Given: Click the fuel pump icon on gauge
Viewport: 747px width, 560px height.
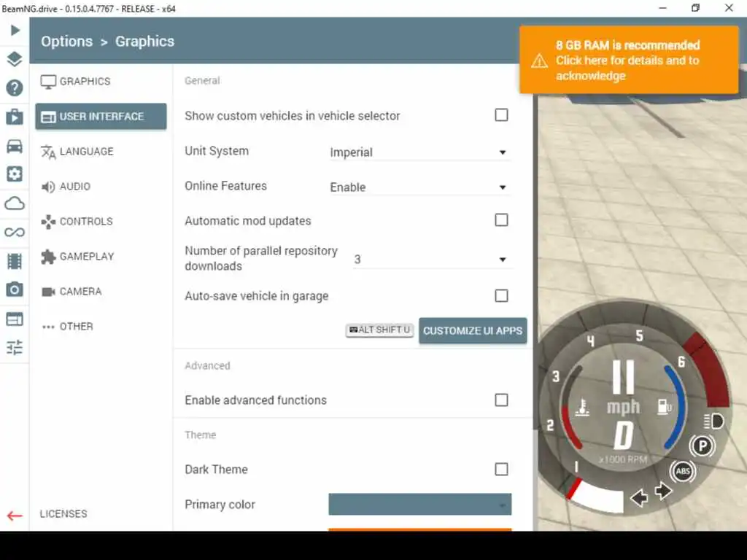Looking at the screenshot, I should 664,406.
